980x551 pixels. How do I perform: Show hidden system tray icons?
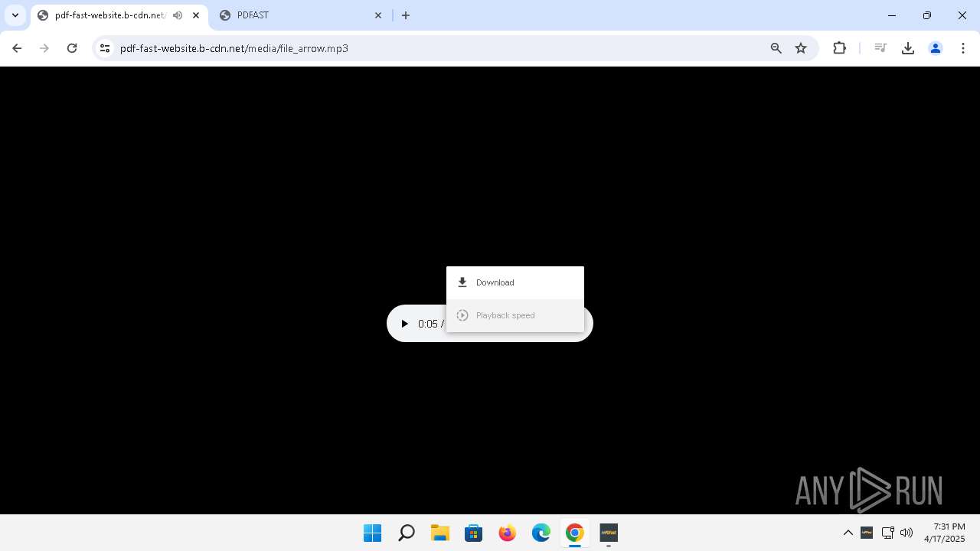tap(848, 533)
